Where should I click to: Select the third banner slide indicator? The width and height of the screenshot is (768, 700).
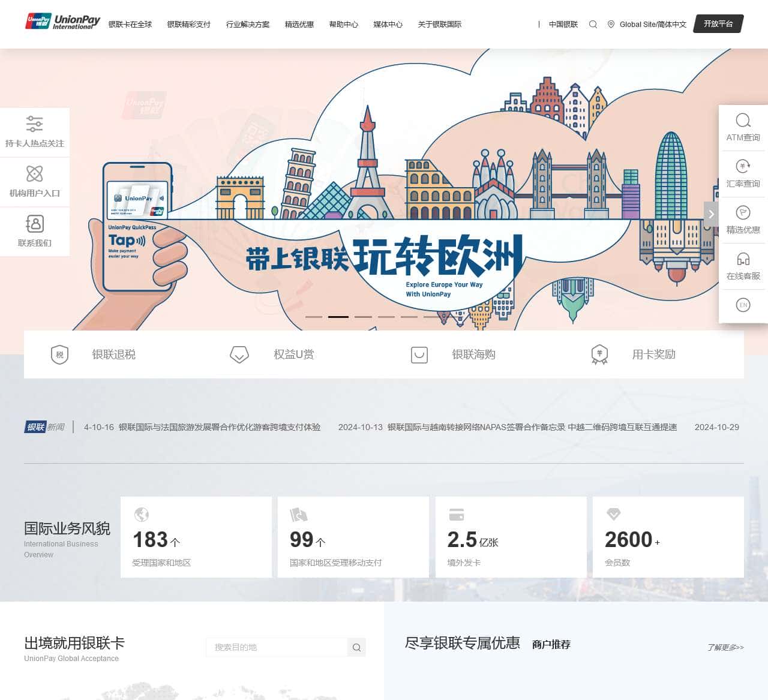tap(363, 317)
